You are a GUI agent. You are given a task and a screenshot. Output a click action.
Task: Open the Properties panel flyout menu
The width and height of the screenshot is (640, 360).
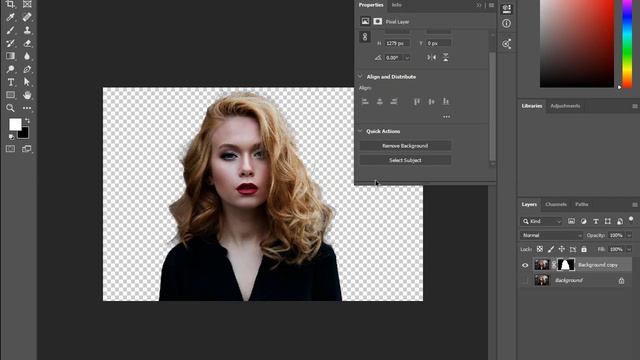491,5
